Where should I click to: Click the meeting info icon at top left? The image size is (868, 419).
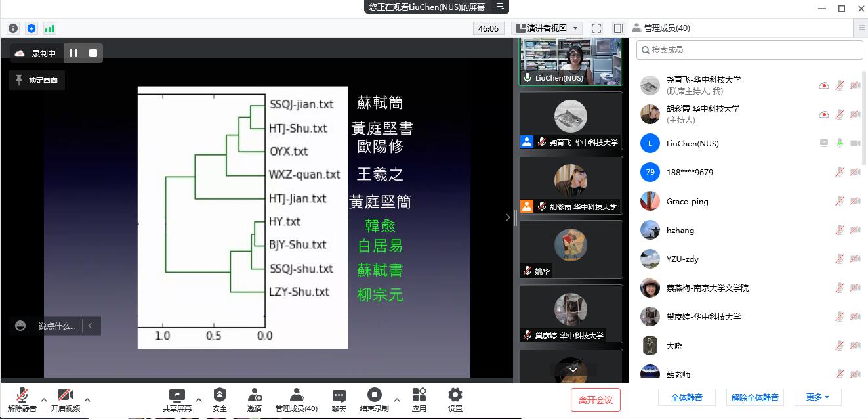coord(13,28)
